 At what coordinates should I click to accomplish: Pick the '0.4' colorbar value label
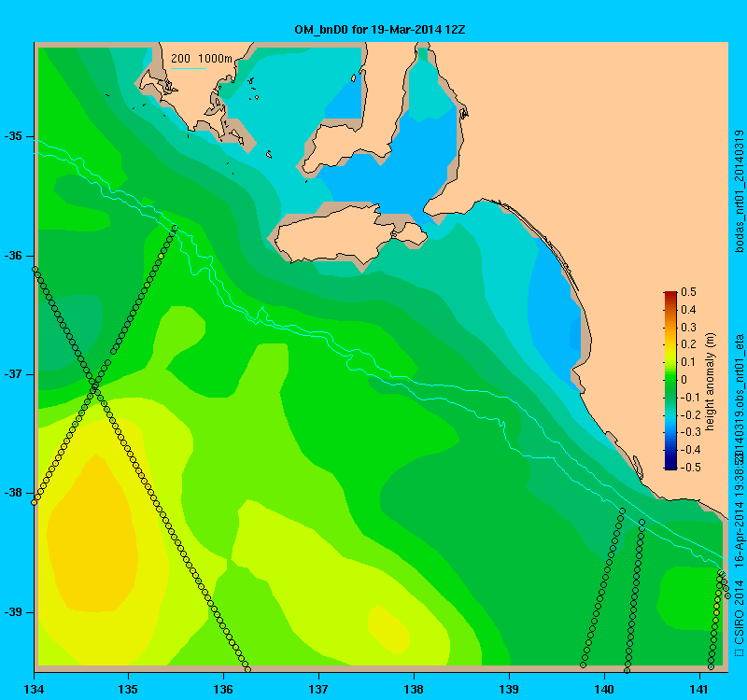coord(688,310)
